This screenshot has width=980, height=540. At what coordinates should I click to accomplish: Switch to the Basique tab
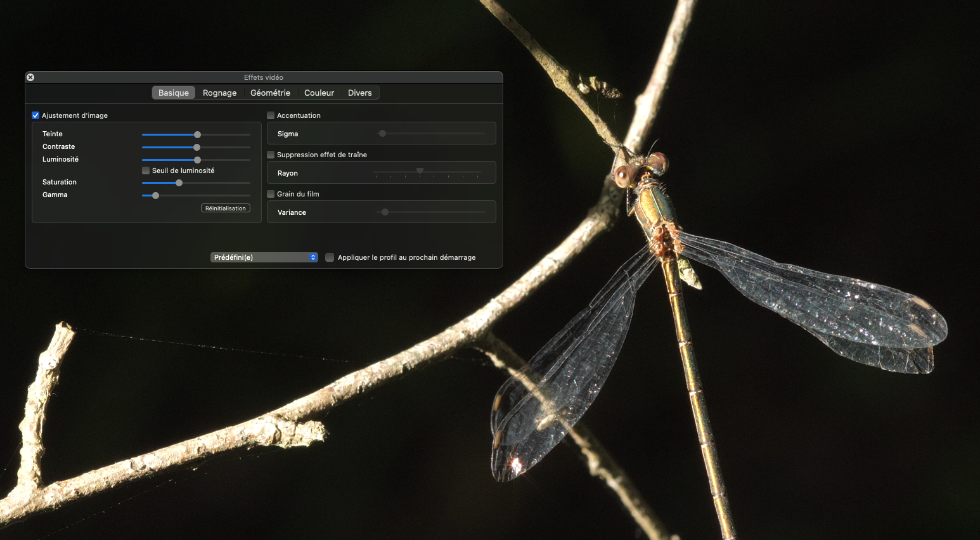(x=174, y=93)
